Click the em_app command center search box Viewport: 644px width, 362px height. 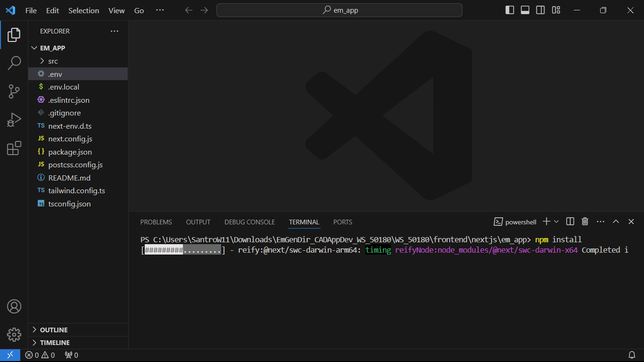pos(339,10)
